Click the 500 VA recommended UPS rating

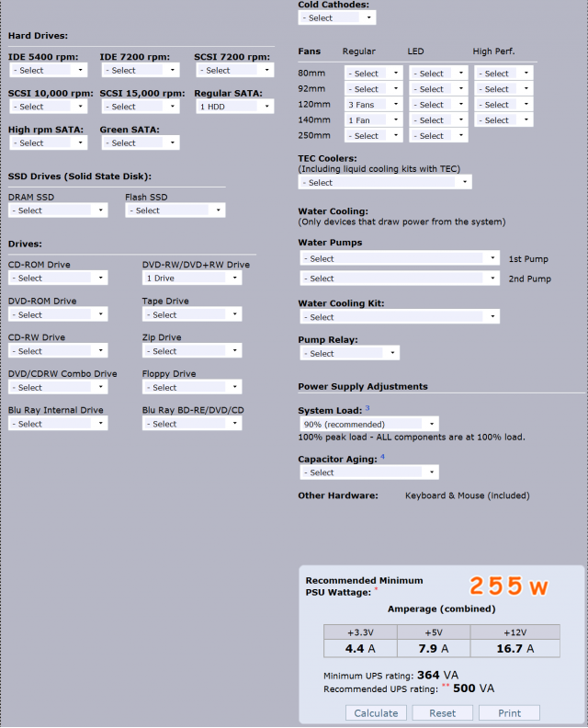click(x=474, y=688)
